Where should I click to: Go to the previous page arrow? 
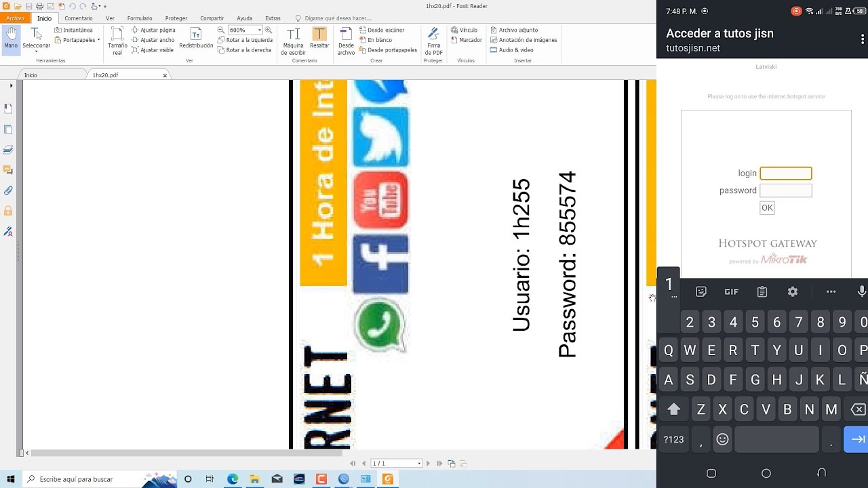[364, 464]
